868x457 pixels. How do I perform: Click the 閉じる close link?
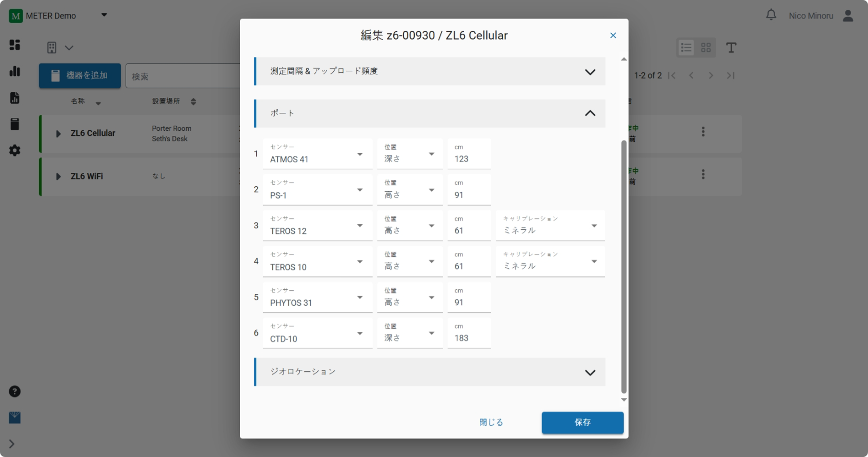(491, 423)
